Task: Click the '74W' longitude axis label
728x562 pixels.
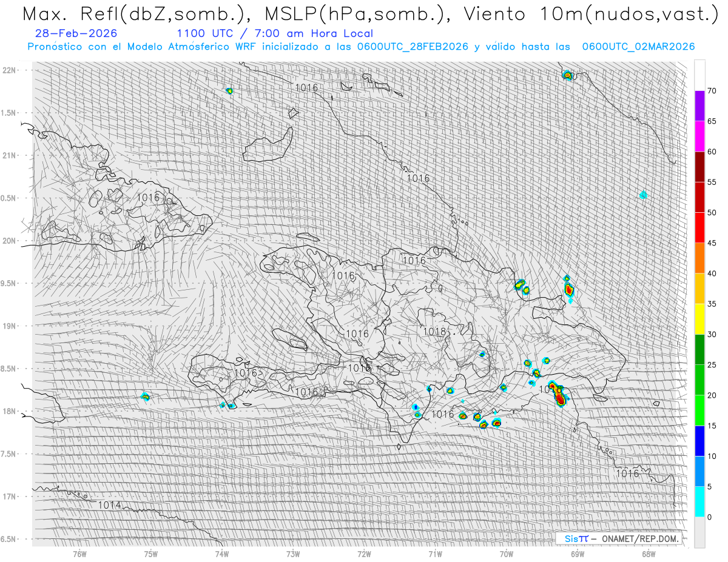Action: [x=221, y=554]
